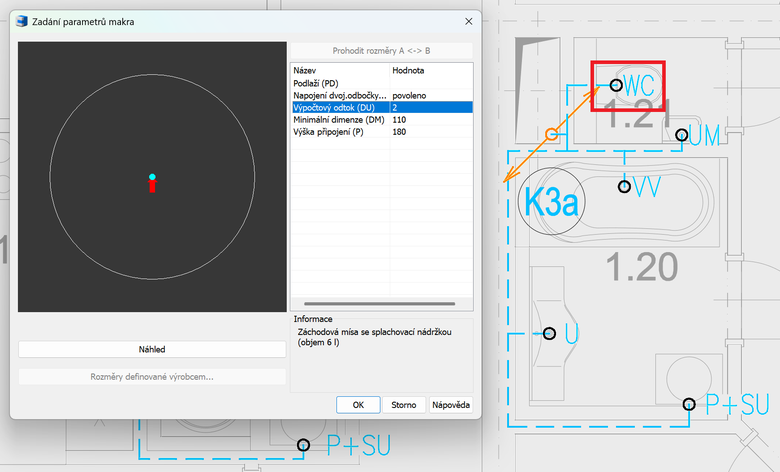Click the povoleno value cell
Image resolution: width=780 pixels, height=472 pixels.
[431, 95]
